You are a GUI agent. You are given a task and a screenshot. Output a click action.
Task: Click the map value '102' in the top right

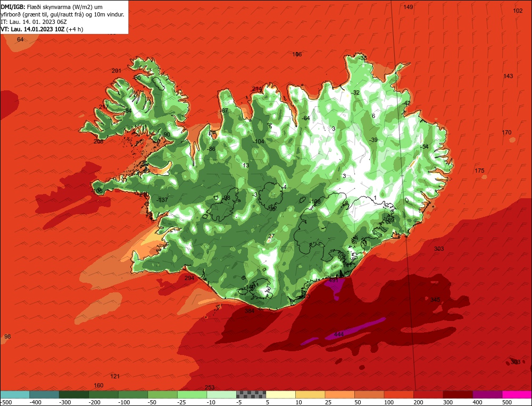[518, 11]
